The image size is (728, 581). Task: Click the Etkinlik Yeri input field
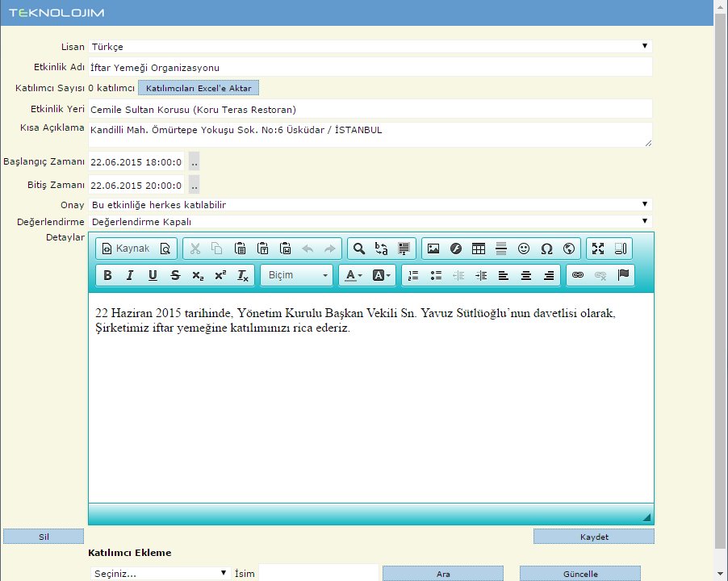pos(370,109)
